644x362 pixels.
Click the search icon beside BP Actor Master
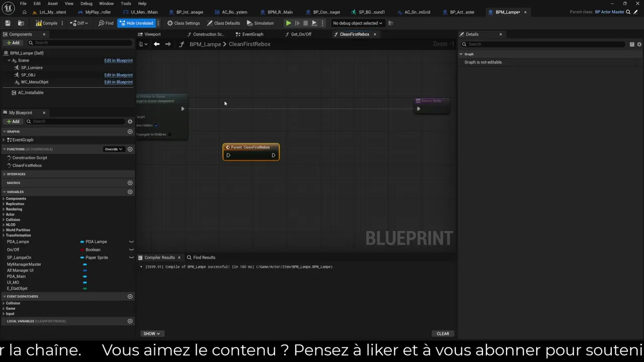coord(628,12)
